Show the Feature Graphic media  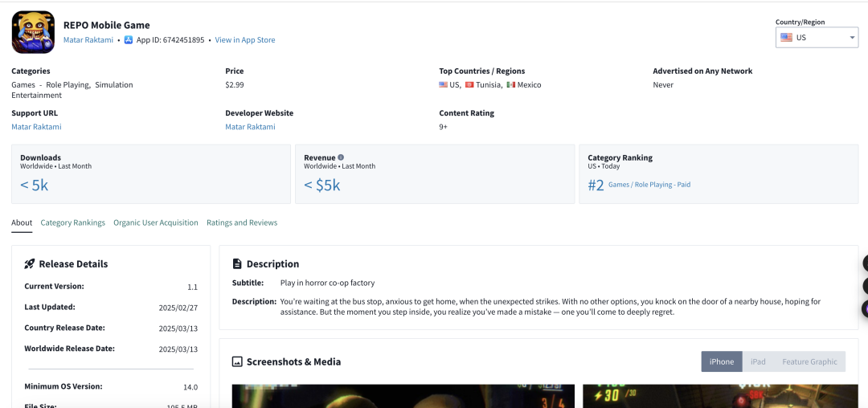point(809,361)
